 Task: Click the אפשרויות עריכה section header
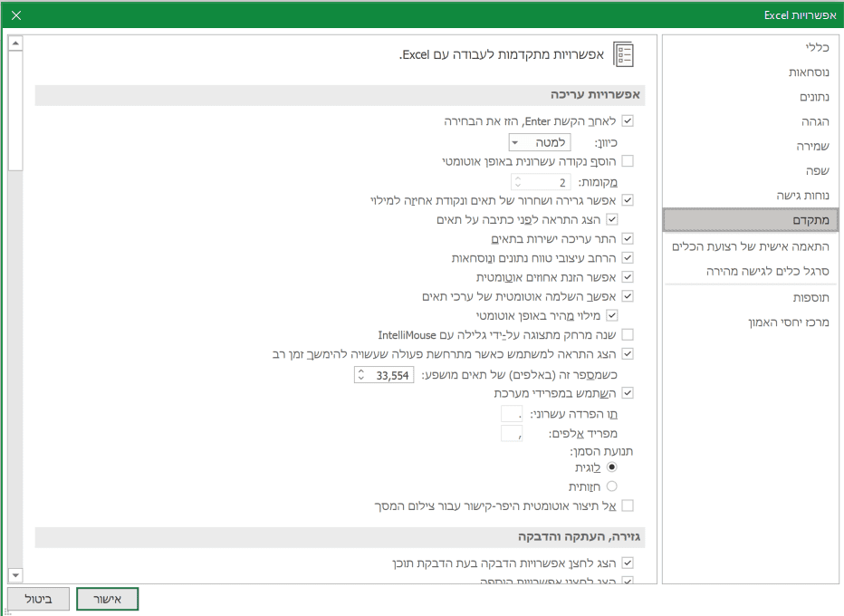(340, 95)
